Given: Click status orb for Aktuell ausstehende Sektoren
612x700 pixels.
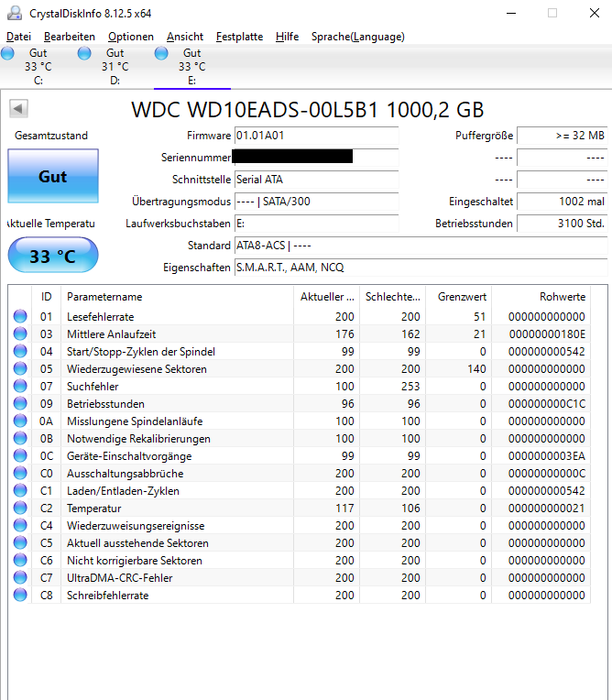Looking at the screenshot, I should (x=20, y=542).
